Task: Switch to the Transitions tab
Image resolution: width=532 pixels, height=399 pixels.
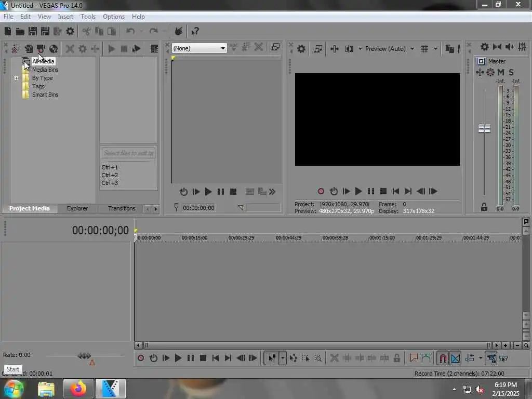Action: [122, 208]
